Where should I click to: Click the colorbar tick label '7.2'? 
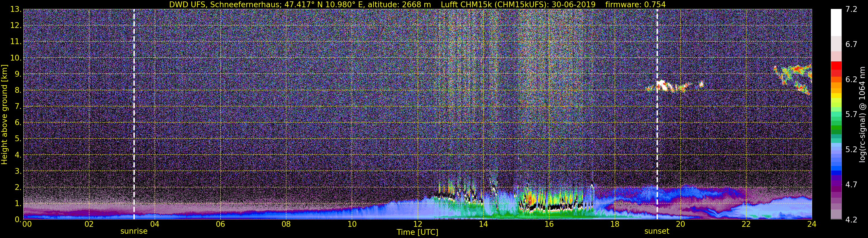(x=851, y=10)
